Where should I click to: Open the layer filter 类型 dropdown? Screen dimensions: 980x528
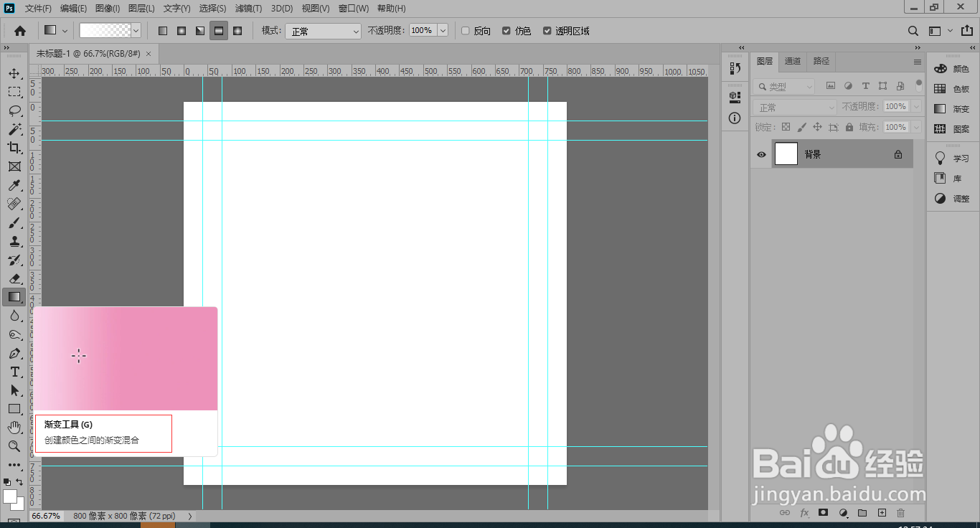[x=784, y=86]
